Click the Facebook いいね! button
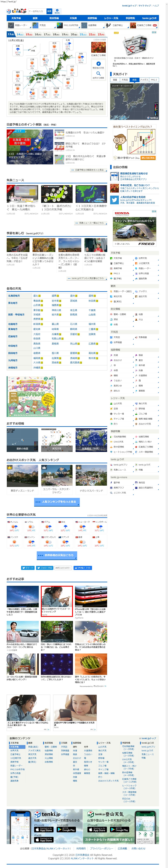 point(82,568)
